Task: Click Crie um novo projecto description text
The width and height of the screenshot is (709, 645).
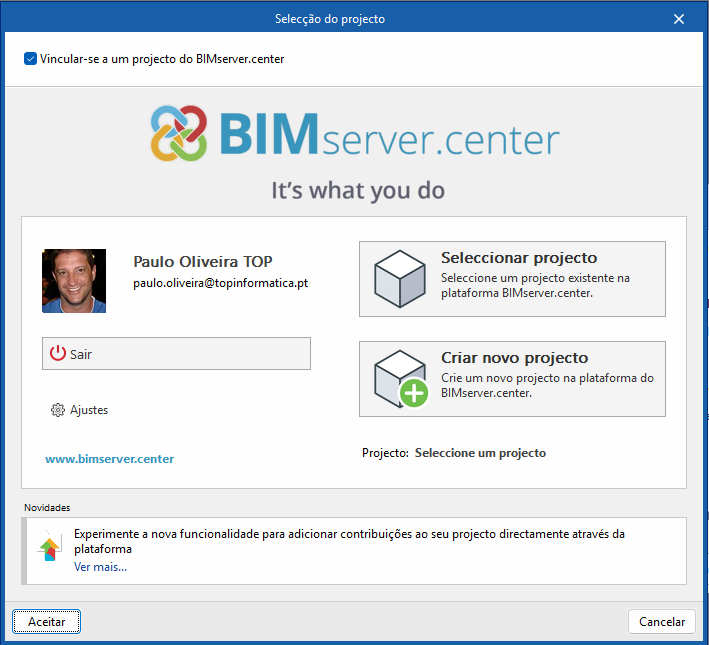Action: tap(547, 385)
